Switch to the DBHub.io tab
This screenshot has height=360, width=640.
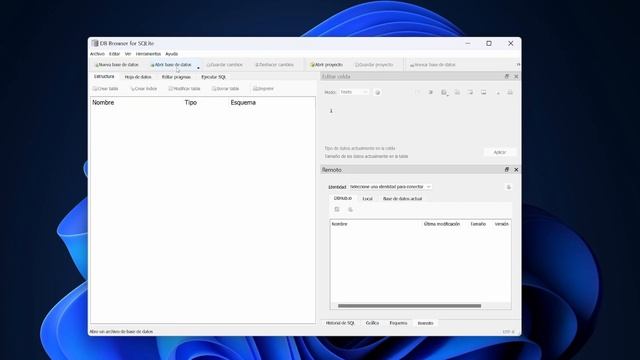click(x=342, y=198)
